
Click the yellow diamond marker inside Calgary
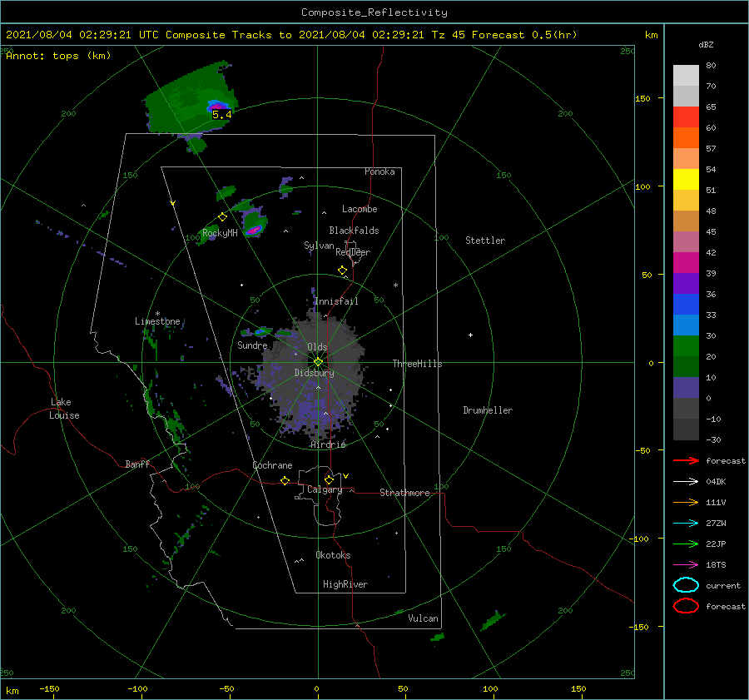pyautogui.click(x=329, y=479)
